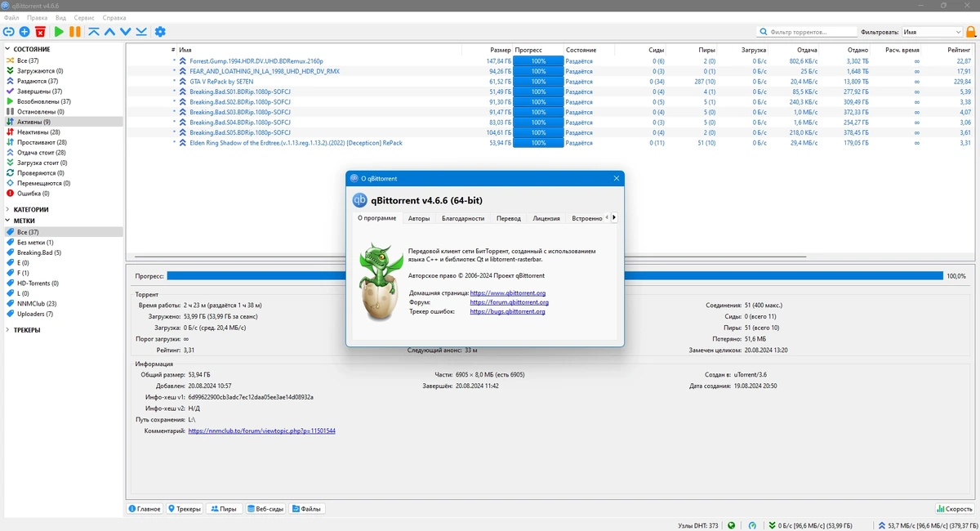Open the Файл menu
This screenshot has width=980, height=531.
(x=11, y=17)
